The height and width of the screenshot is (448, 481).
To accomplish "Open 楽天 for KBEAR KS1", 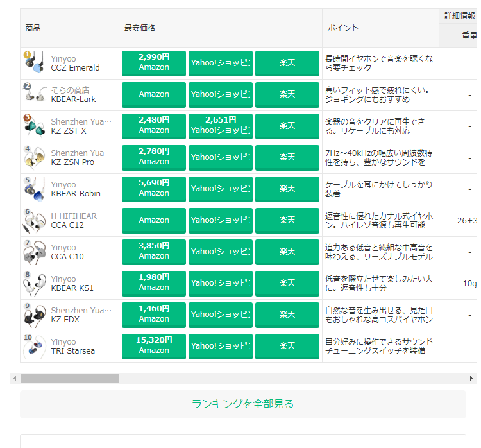I will (287, 284).
